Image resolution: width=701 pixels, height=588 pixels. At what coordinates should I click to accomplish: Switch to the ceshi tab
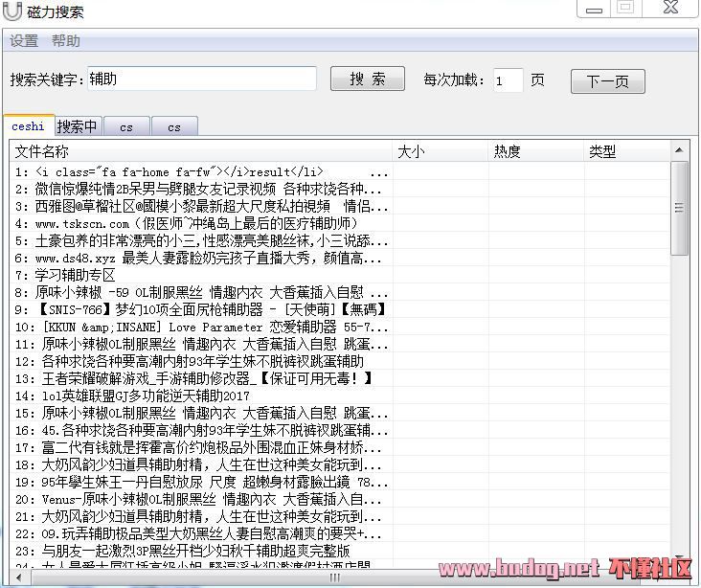[x=28, y=126]
